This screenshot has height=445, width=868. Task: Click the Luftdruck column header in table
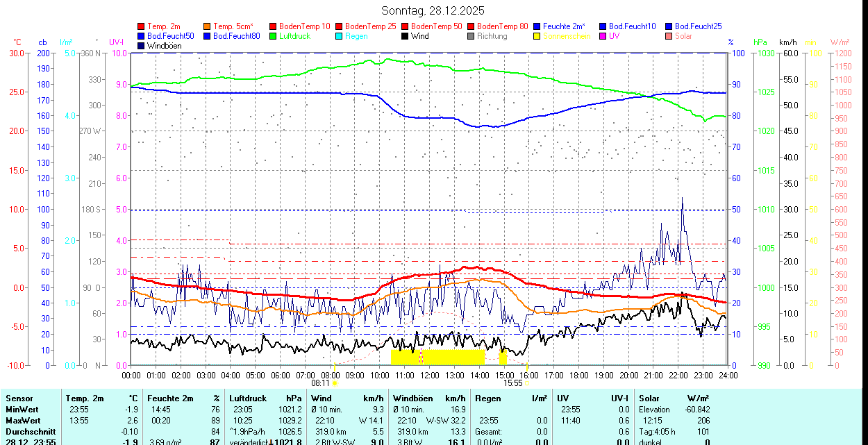[x=248, y=398]
